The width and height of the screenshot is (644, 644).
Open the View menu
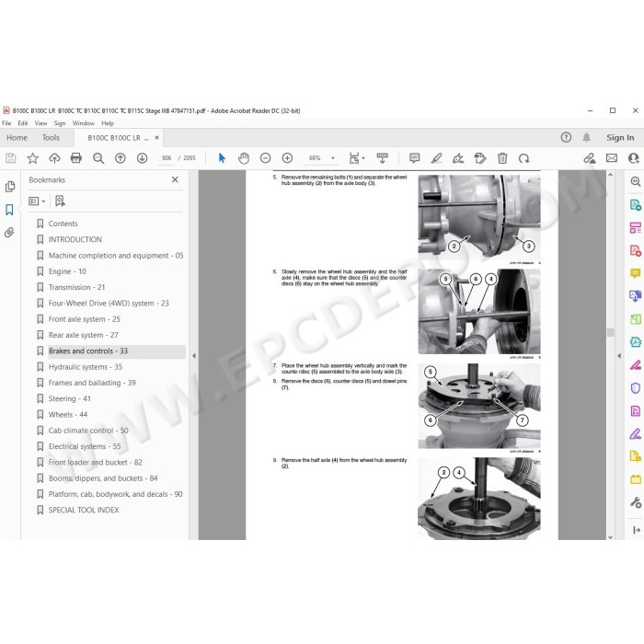(x=40, y=123)
